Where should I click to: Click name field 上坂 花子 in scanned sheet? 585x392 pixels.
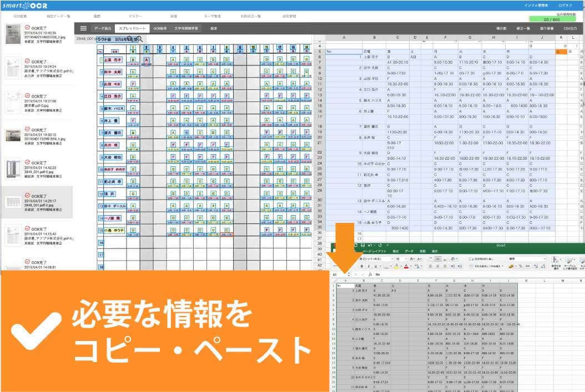[113, 60]
